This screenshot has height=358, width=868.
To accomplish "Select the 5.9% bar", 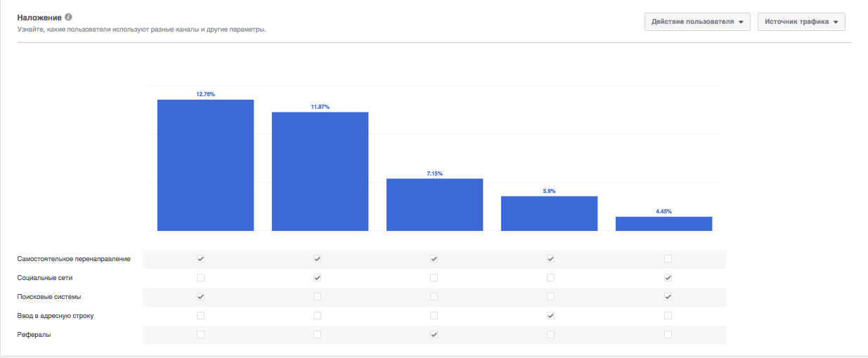I will (x=549, y=213).
